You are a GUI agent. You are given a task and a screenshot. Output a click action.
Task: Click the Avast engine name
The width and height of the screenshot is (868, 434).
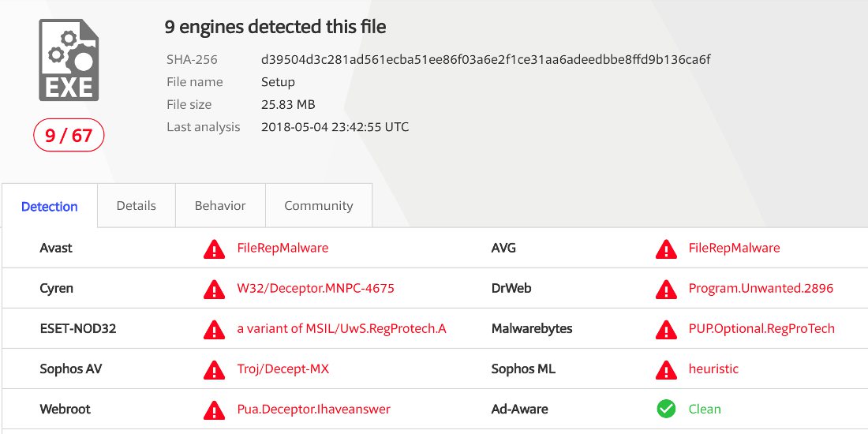click(56, 248)
